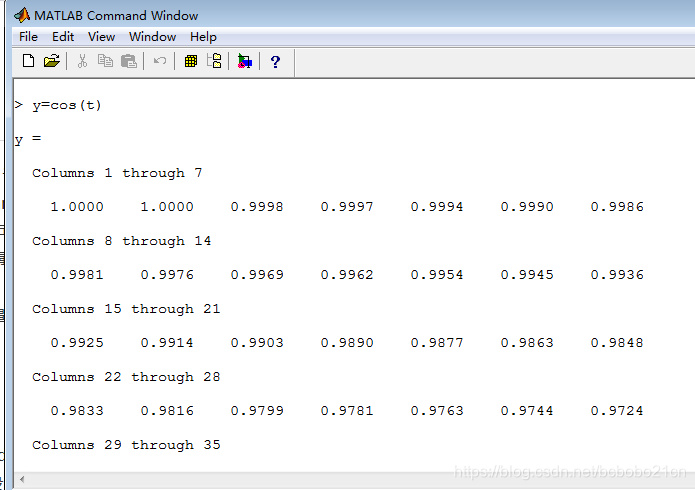Click the Open File folder icon

pyautogui.click(x=51, y=61)
